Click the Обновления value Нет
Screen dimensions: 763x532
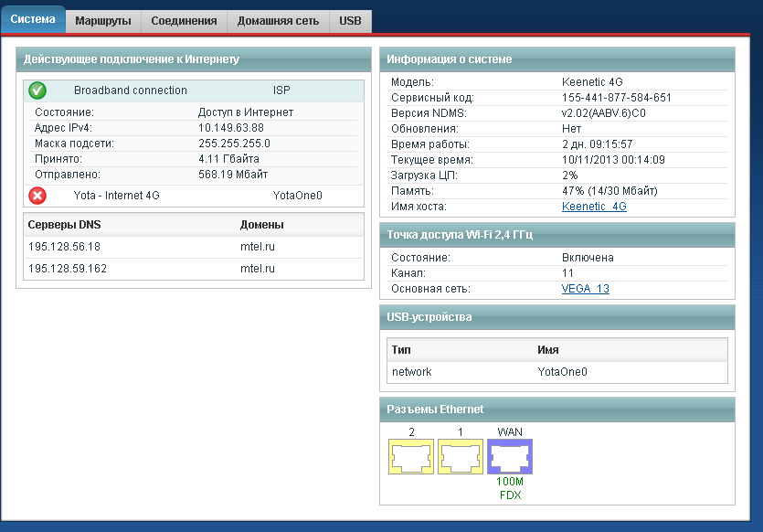571,129
